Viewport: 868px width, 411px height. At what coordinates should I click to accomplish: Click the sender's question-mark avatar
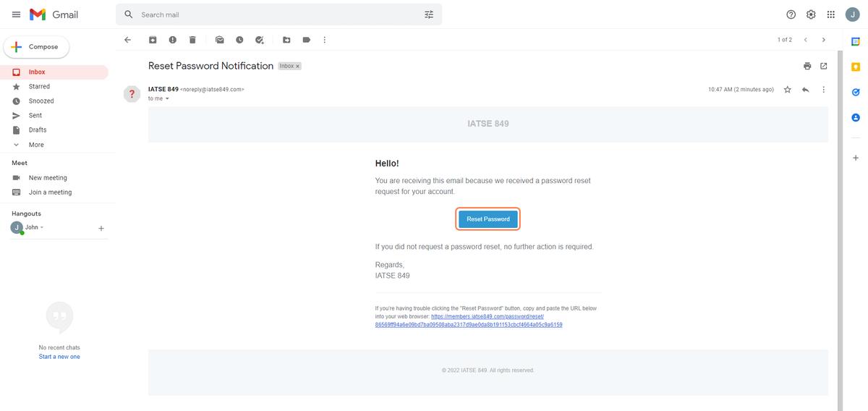click(x=132, y=94)
